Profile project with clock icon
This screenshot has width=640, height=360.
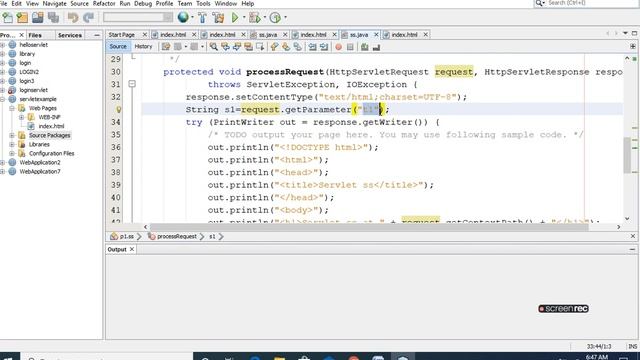(276, 18)
